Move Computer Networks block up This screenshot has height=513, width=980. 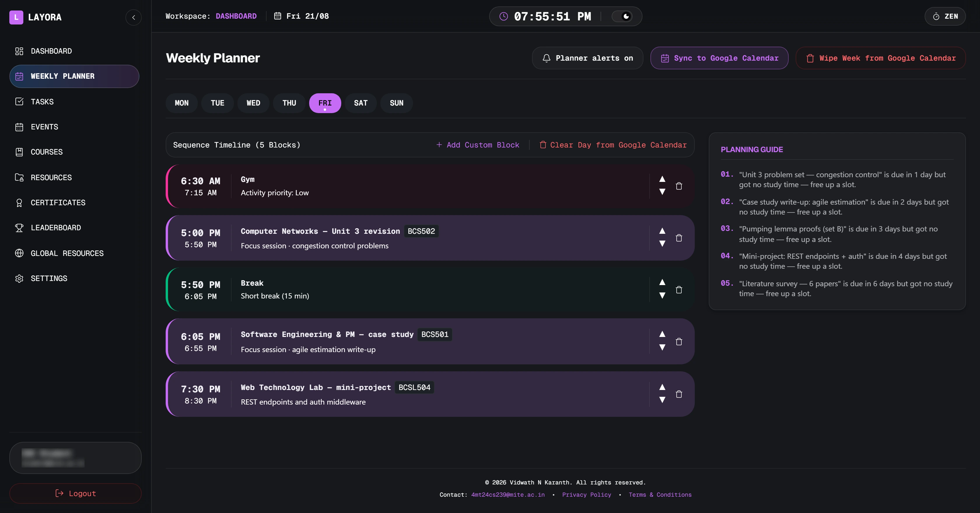[x=662, y=231]
